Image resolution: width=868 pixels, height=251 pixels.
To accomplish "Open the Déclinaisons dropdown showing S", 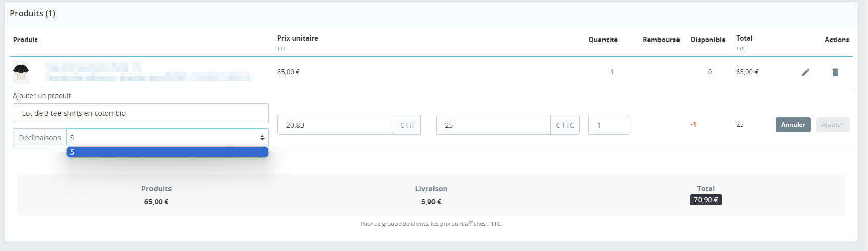I will coord(167,138).
